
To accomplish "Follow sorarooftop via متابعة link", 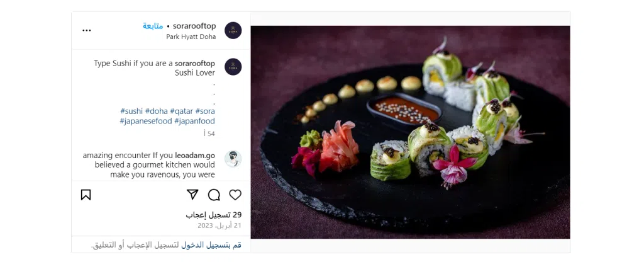I will point(153,26).
